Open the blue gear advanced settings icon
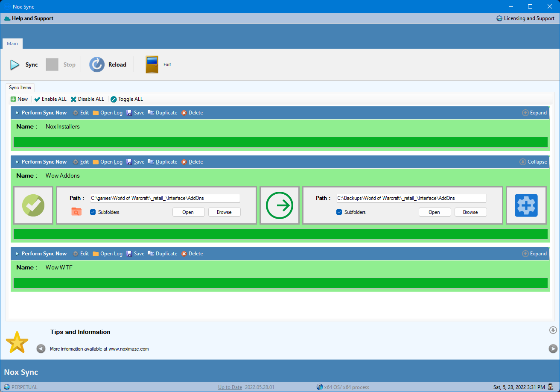This screenshot has width=560, height=392. (x=526, y=205)
